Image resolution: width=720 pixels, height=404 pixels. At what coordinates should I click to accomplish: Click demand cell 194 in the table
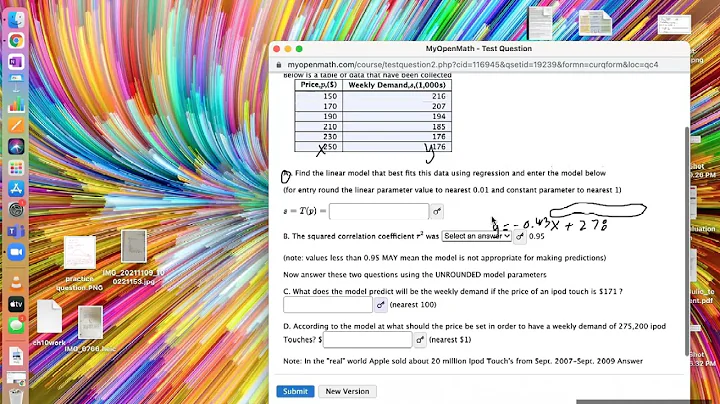point(397,116)
